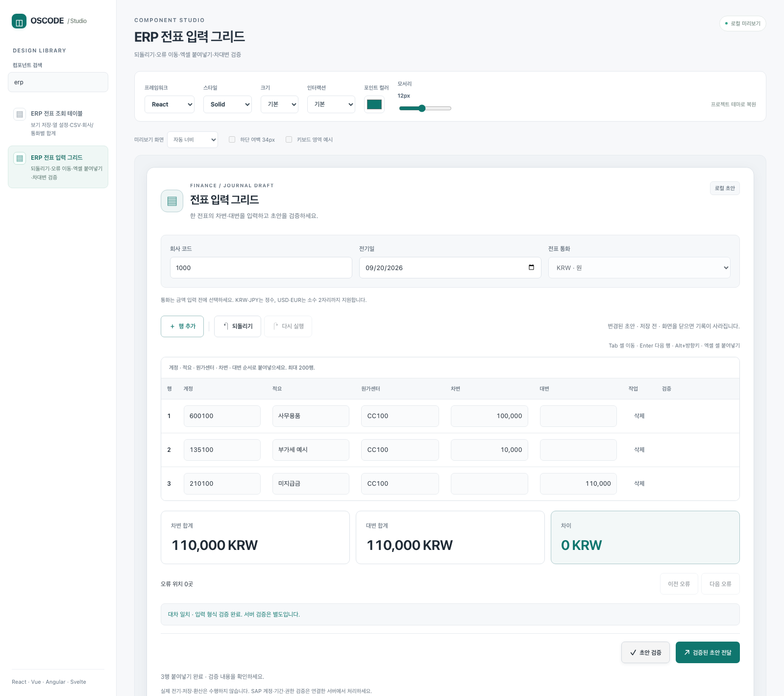Click the 적요 field containing 사무용품

pos(311,416)
